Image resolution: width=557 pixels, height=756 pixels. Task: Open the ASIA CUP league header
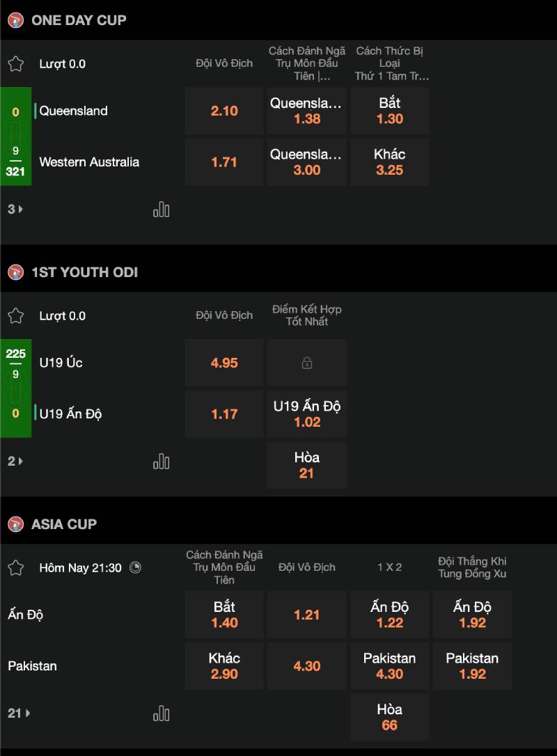click(x=64, y=524)
